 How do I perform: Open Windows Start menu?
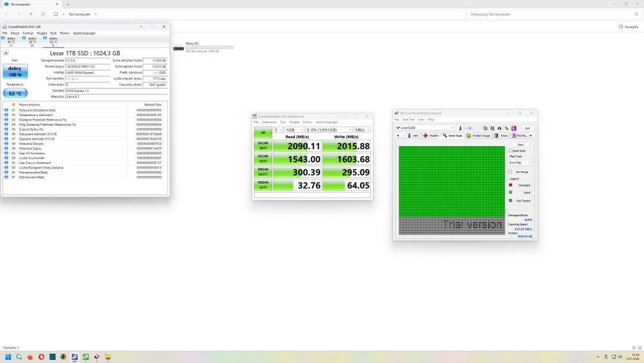coord(8,357)
